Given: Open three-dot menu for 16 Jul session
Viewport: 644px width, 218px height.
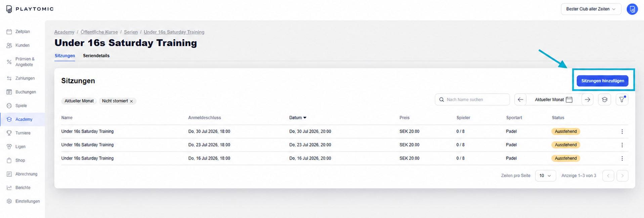Looking at the screenshot, I should pyautogui.click(x=622, y=158).
